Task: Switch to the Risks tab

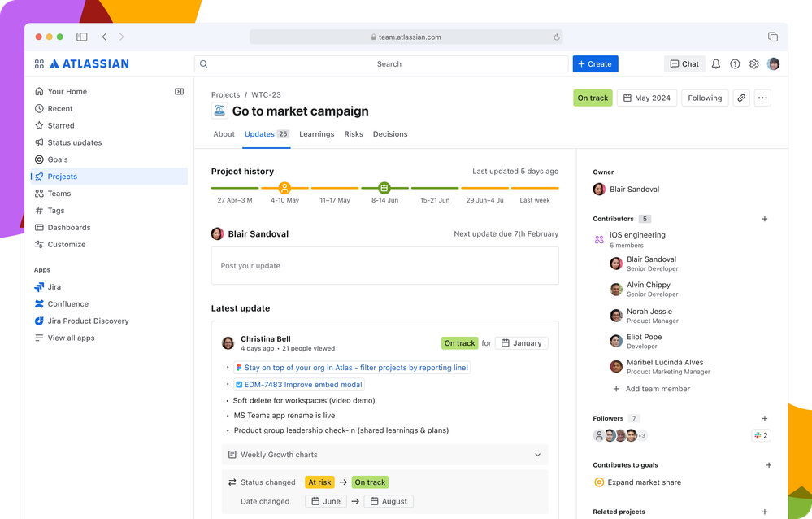Action: click(353, 134)
